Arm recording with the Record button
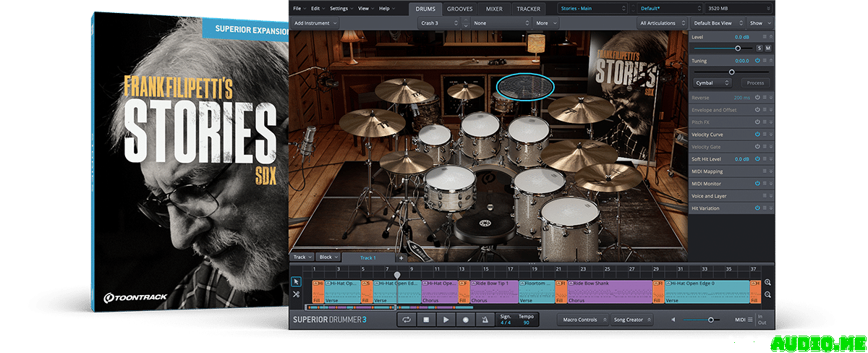This screenshot has height=353, width=868. pyautogui.click(x=466, y=320)
